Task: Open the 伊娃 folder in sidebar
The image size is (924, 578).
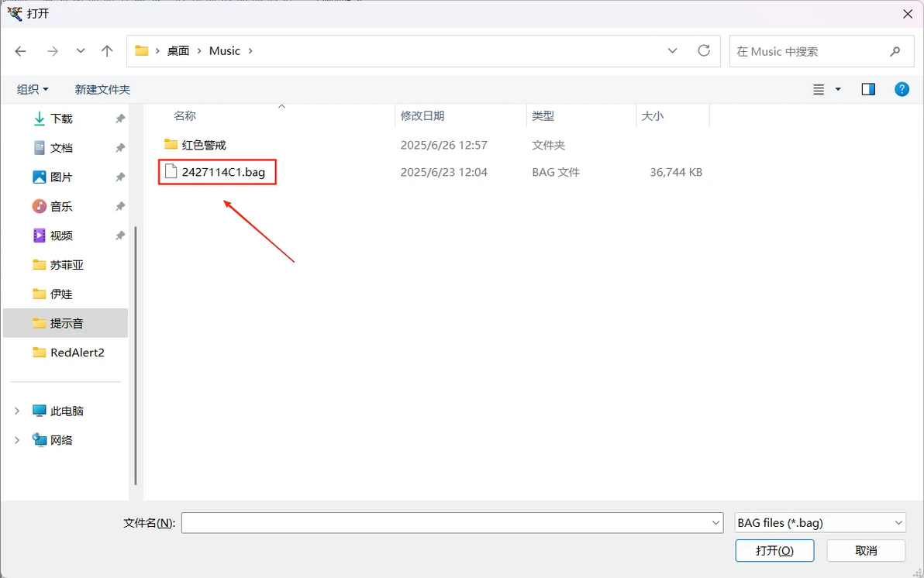Action: pos(61,294)
